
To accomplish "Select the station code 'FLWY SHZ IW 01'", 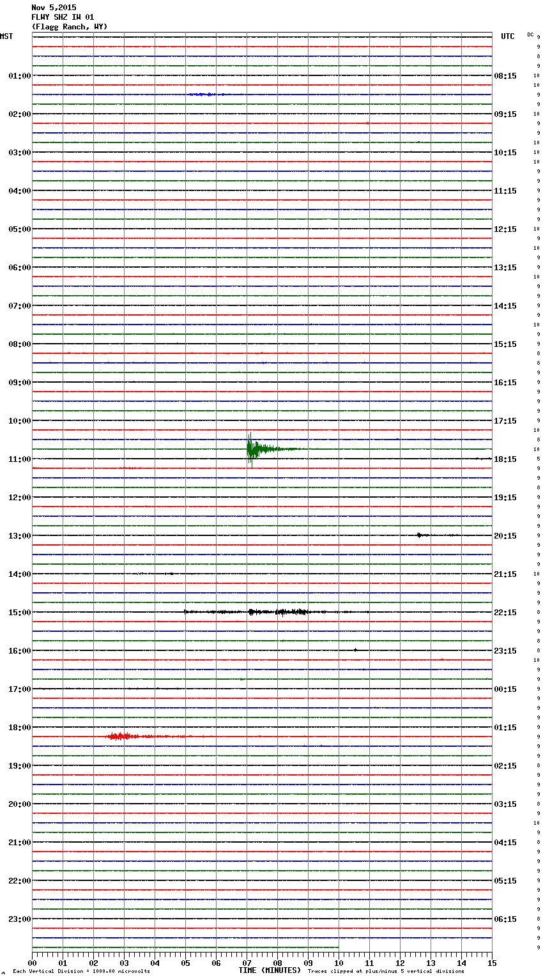I will [x=63, y=17].
